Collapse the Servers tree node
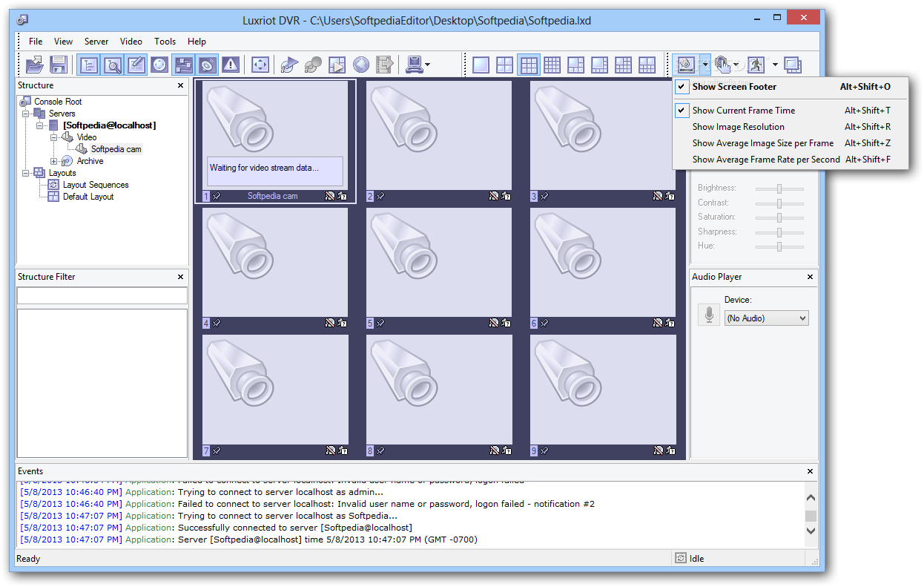Screen dimensions: 924x587 [x=26, y=114]
